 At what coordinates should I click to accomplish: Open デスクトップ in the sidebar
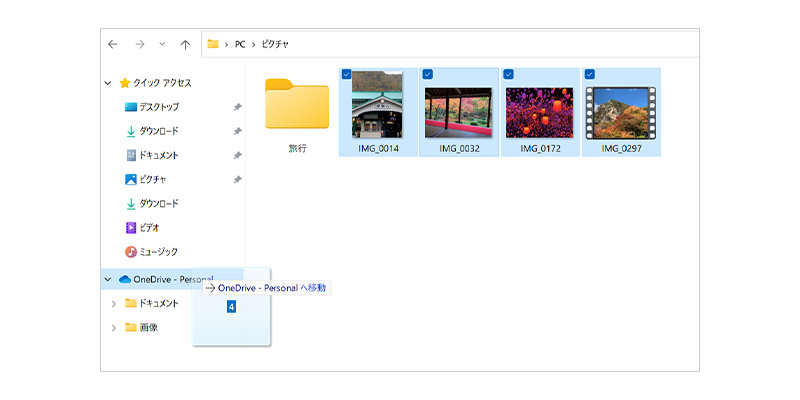tap(159, 107)
